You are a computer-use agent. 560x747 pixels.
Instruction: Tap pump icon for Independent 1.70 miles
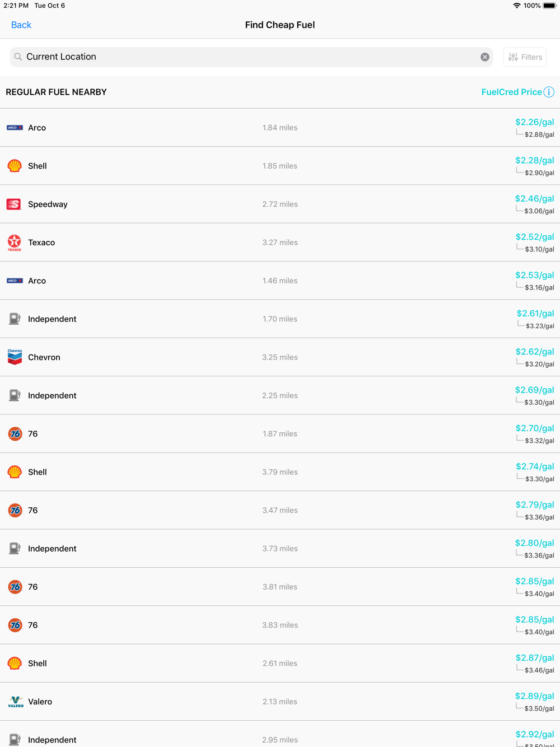(x=15, y=319)
